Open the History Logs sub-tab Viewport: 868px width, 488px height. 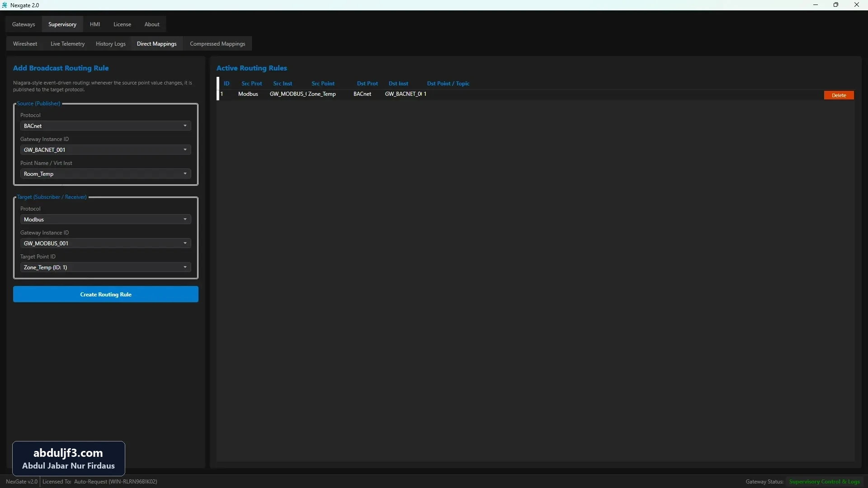click(111, 44)
